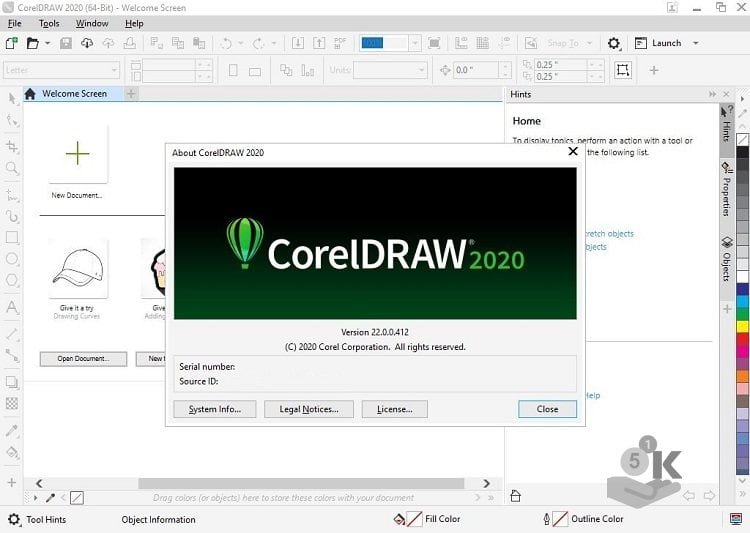Open Options with the gear icon
This screenshot has width=750, height=533.
coord(614,44)
